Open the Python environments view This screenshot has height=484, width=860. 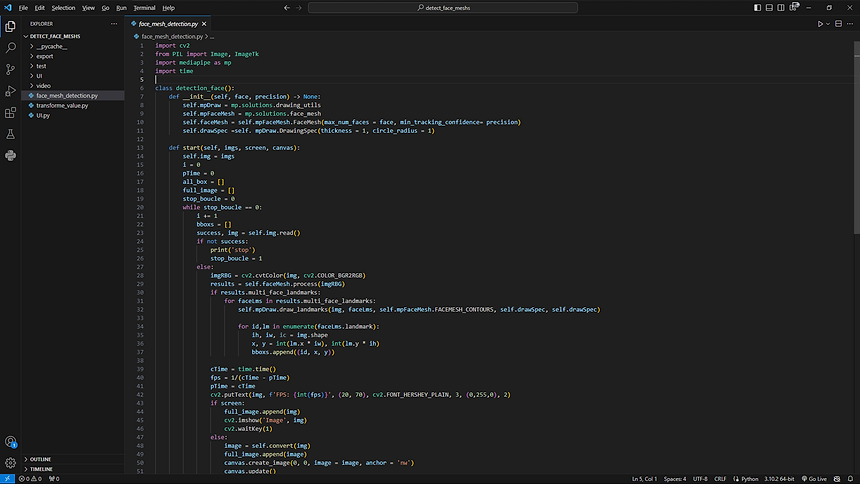(10, 156)
